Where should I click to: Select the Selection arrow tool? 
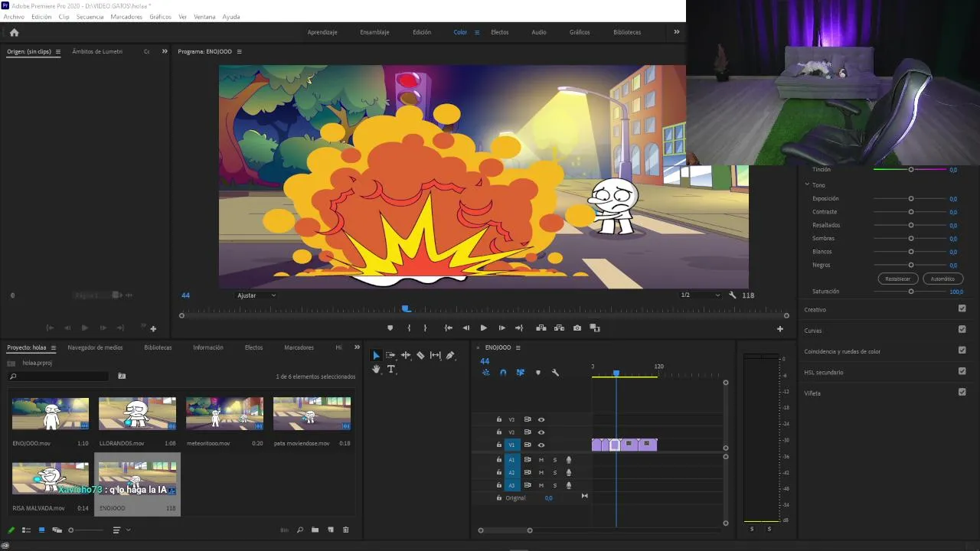[x=376, y=355]
